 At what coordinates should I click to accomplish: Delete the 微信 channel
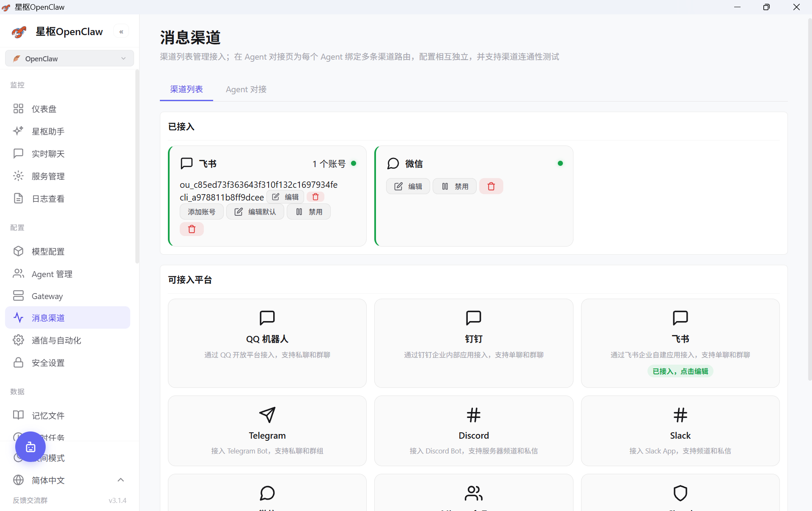(491, 187)
